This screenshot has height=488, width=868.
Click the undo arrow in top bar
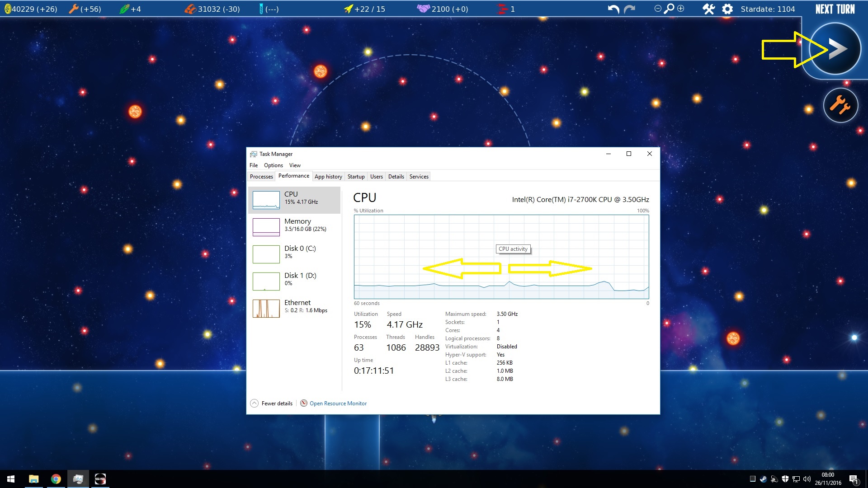tap(613, 9)
